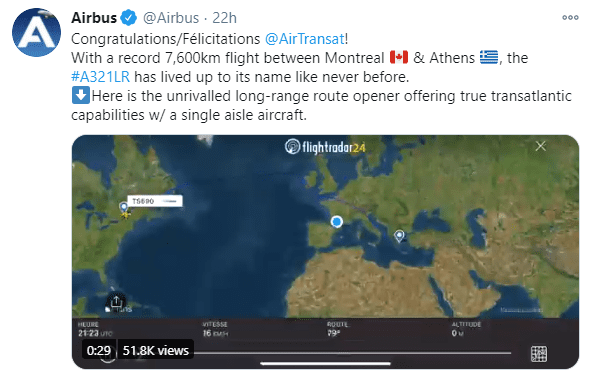This screenshot has height=375, width=591.
Task: Open the @Airbus handle
Action: point(171,18)
